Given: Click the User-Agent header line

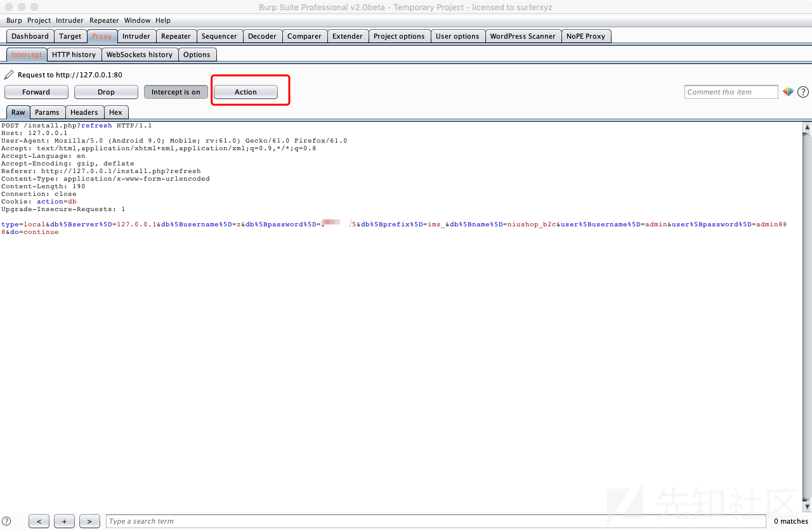Looking at the screenshot, I should [174, 141].
